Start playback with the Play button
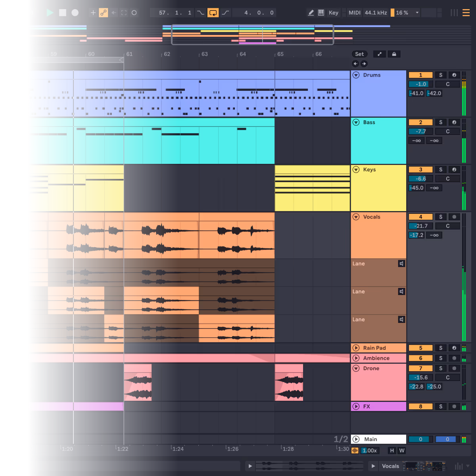Image resolution: width=476 pixels, height=476 pixels. click(x=50, y=13)
